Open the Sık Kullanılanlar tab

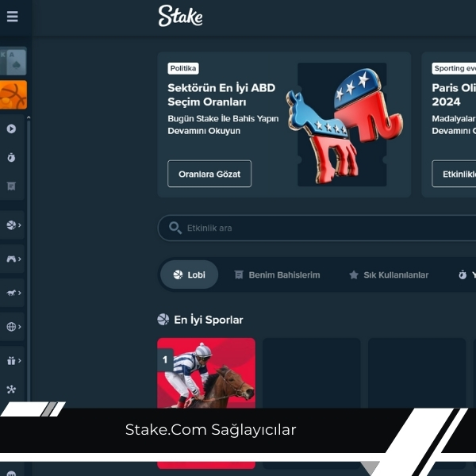pyautogui.click(x=389, y=275)
